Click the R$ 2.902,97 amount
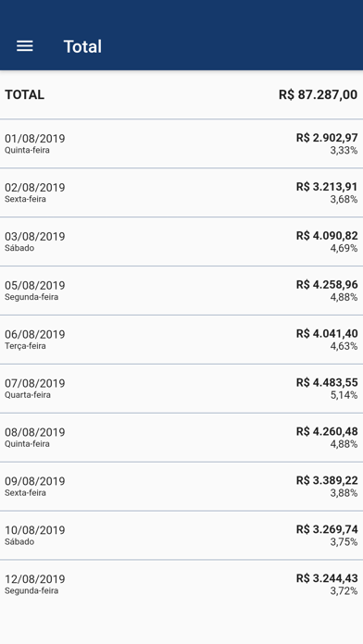Image resolution: width=363 pixels, height=644 pixels. point(327,138)
